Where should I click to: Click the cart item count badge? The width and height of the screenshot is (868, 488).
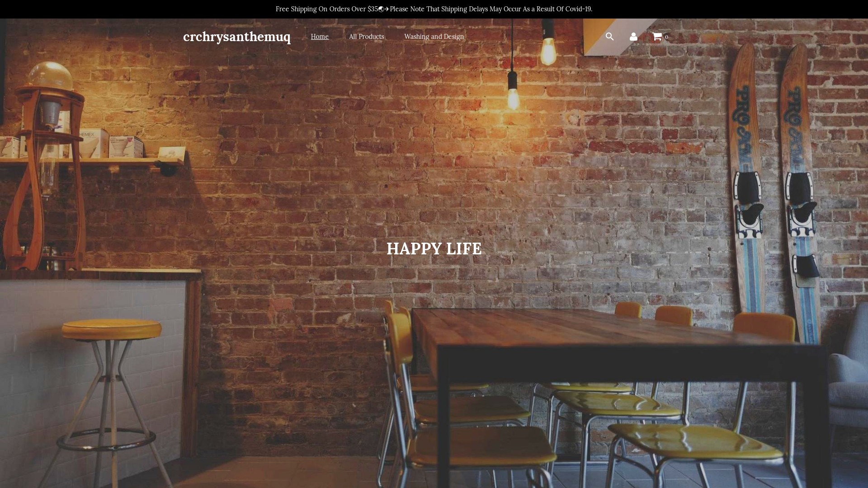click(666, 37)
